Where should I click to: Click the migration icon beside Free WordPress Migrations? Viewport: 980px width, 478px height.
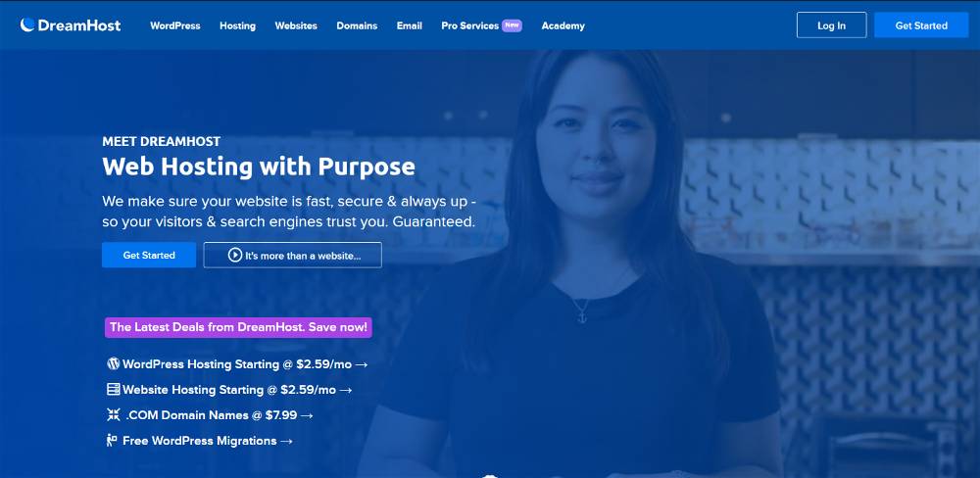[112, 441]
